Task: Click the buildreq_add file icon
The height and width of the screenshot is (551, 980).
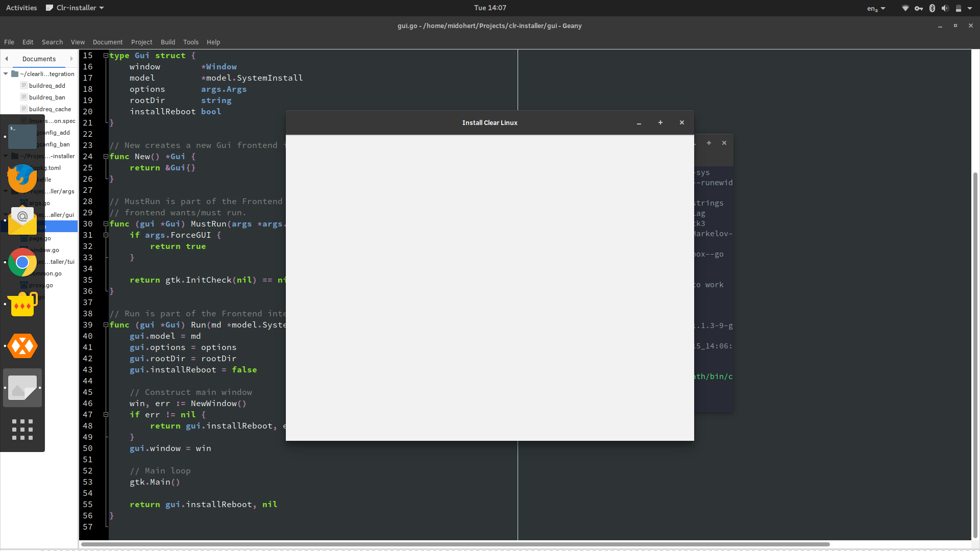Action: point(23,86)
